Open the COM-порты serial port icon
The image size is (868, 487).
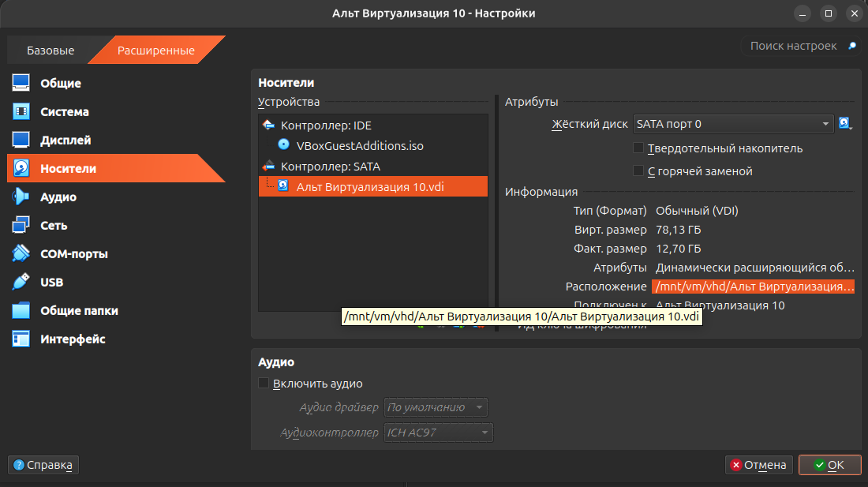point(21,253)
